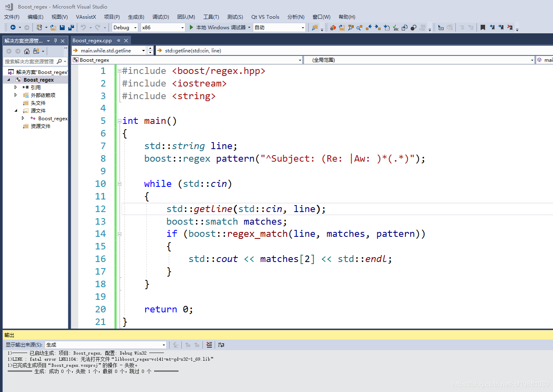553x392 pixels.
Task: Expand the 外部依赖项 node
Action: (16, 95)
